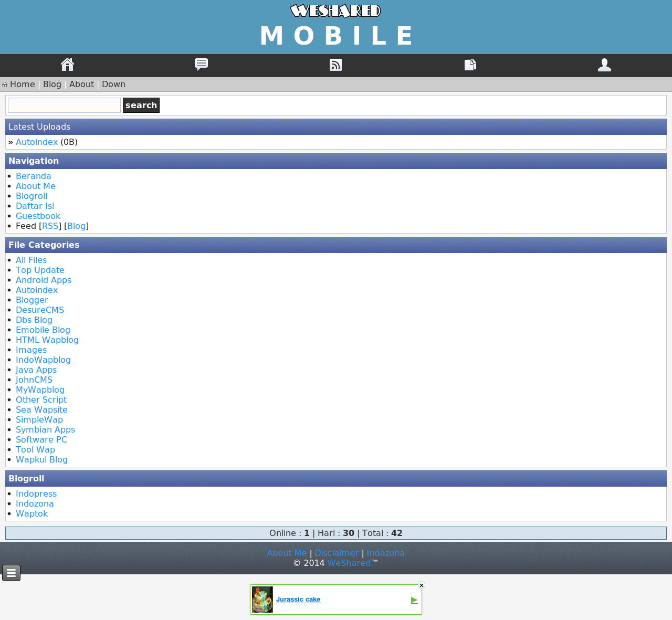Close the Jurassic cake advertisement

click(421, 585)
